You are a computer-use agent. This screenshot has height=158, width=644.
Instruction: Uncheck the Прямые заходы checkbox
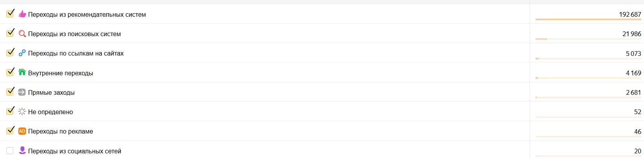10,92
